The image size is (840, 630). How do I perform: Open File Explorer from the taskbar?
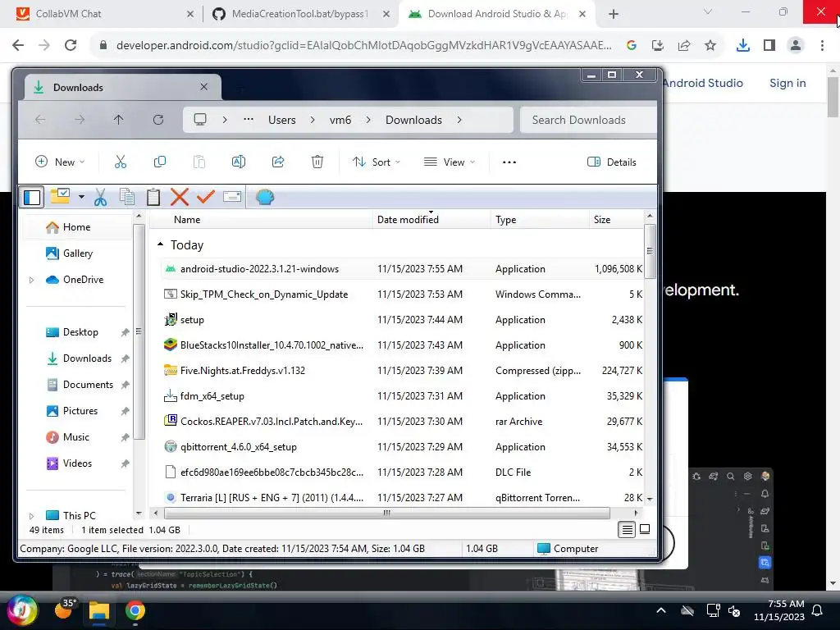[x=98, y=610]
